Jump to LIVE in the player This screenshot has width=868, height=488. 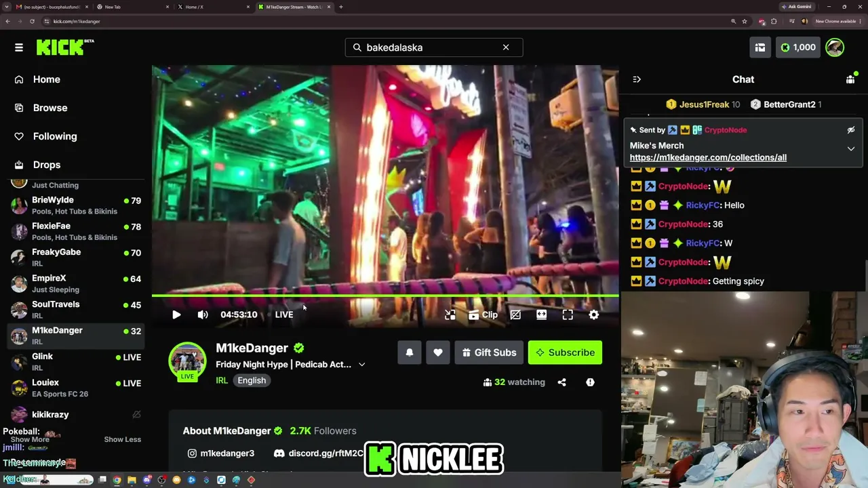click(x=284, y=314)
